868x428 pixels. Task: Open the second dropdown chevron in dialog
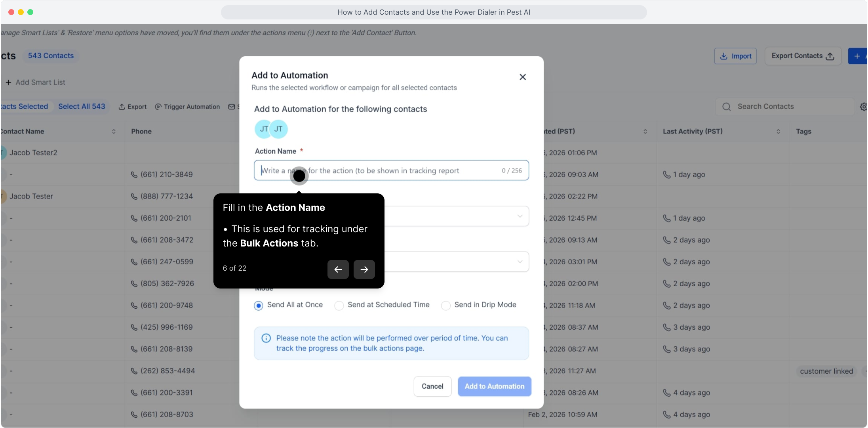click(x=520, y=262)
